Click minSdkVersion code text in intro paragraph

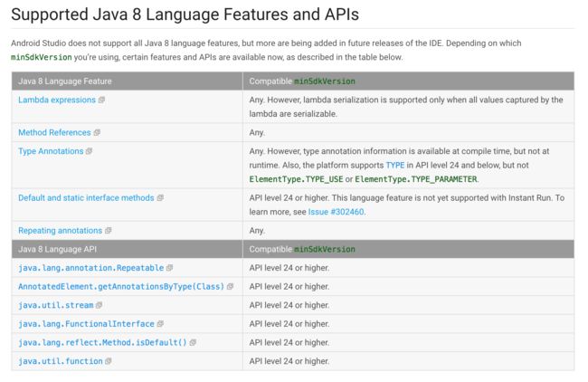pos(42,57)
